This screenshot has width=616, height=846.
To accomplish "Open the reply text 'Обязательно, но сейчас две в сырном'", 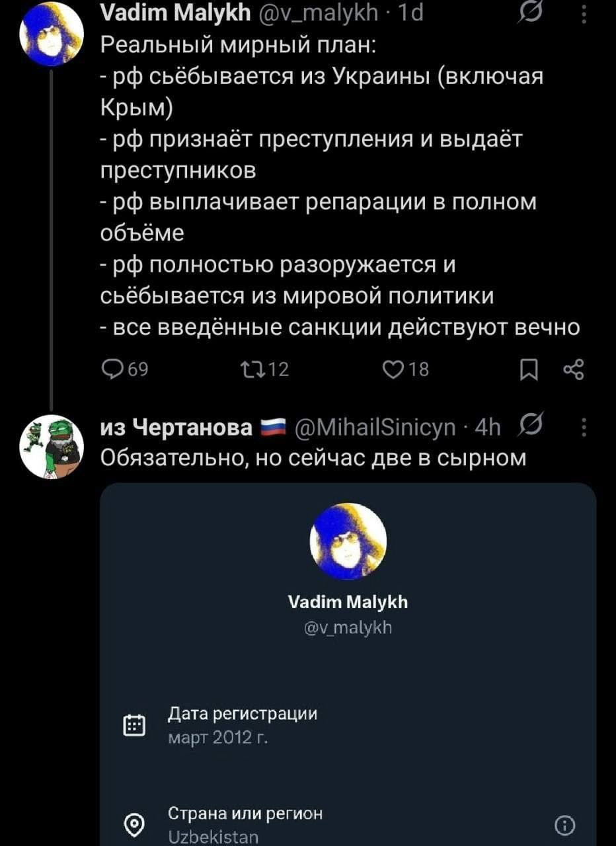I will click(x=313, y=457).
